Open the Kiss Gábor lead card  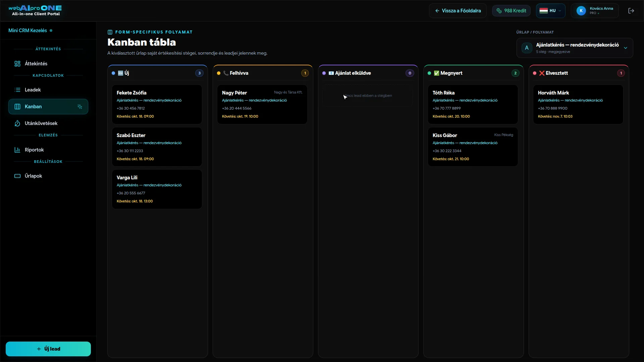tap(473, 147)
